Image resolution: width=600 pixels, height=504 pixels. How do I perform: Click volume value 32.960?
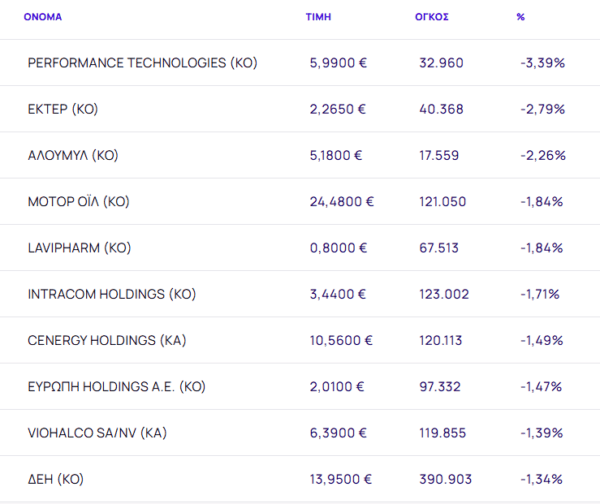pyautogui.click(x=441, y=63)
